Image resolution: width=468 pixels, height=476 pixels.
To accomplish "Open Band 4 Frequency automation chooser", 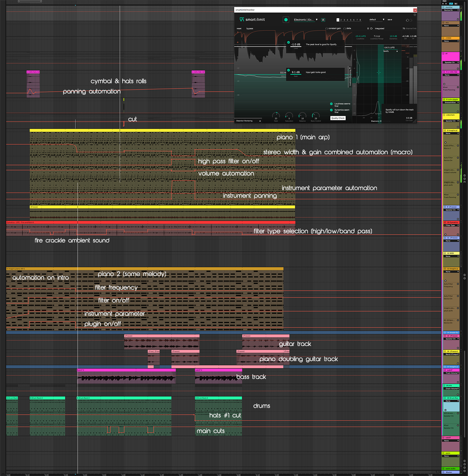I will [x=451, y=354].
